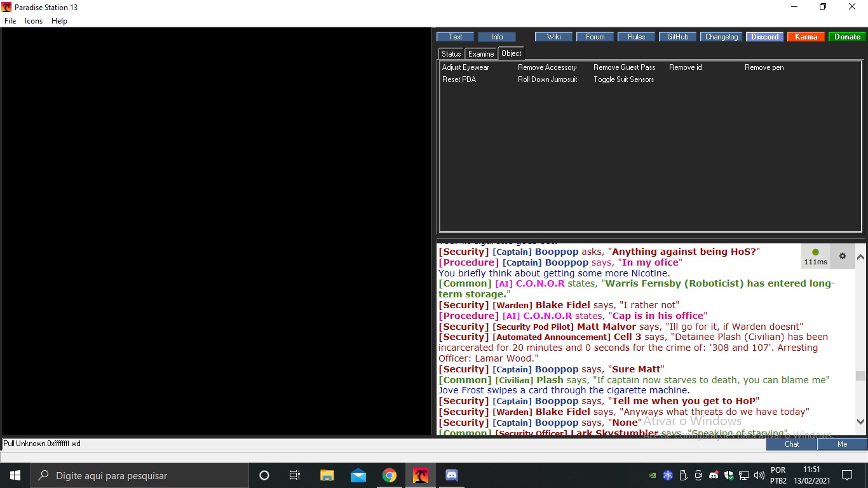Open File Explorer taskbar icon
This screenshot has width=868, height=488.
tap(327, 475)
